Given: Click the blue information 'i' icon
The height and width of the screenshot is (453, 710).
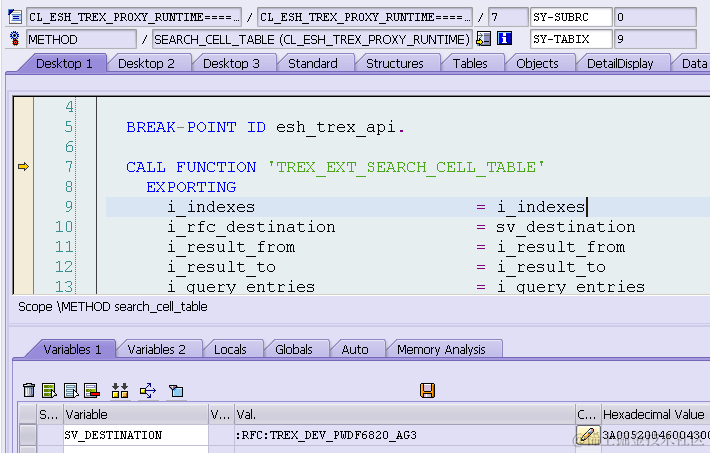Looking at the screenshot, I should (504, 39).
